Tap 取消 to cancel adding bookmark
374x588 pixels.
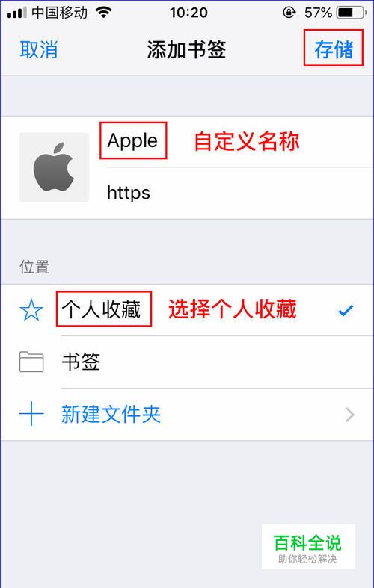[39, 50]
